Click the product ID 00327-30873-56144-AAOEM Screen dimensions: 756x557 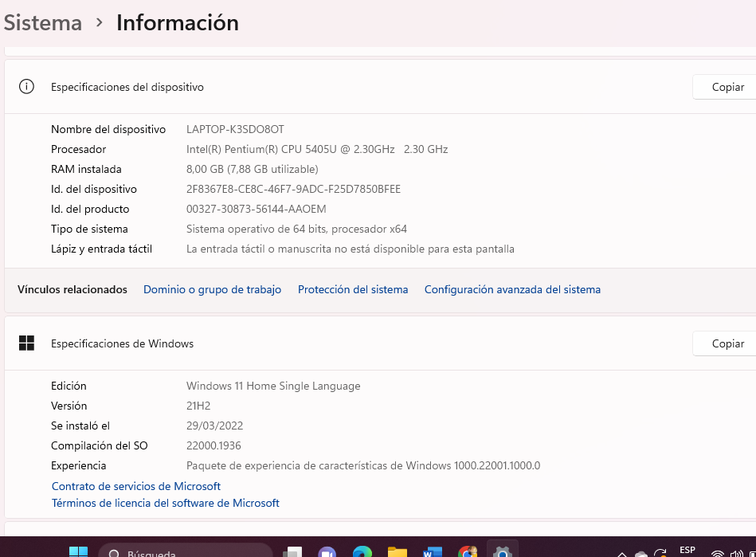tap(256, 209)
